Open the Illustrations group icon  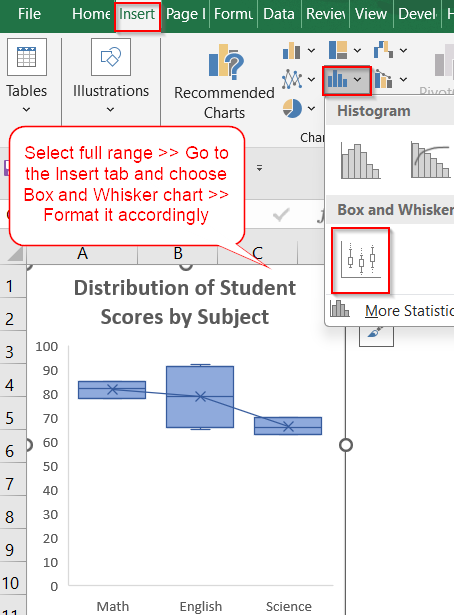tap(111, 57)
